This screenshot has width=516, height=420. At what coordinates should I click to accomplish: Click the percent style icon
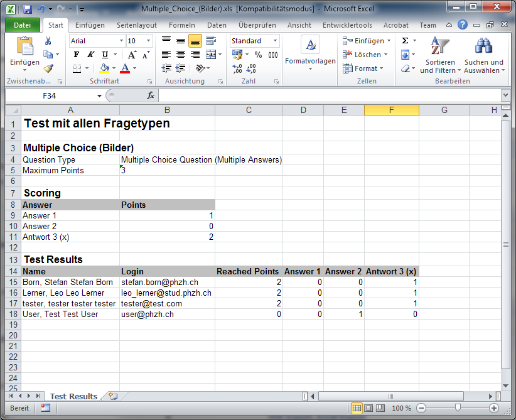258,55
